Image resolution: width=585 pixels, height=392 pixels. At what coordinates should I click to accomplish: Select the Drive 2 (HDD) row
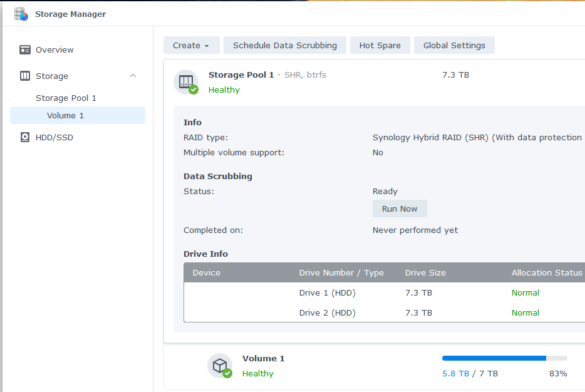point(385,312)
